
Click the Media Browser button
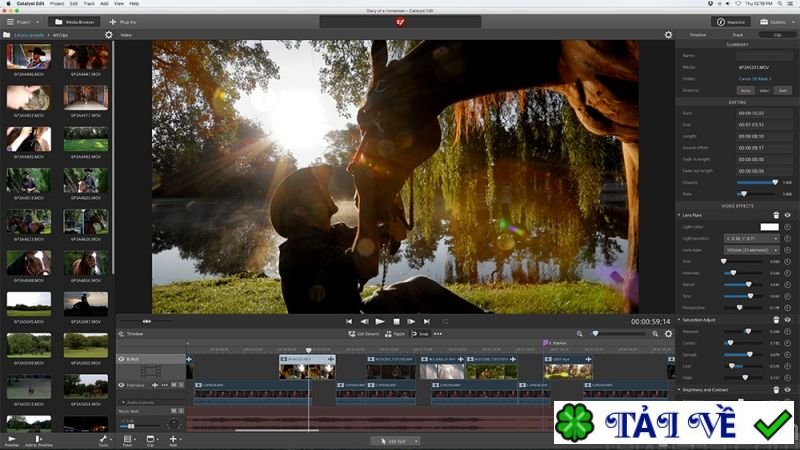click(74, 21)
